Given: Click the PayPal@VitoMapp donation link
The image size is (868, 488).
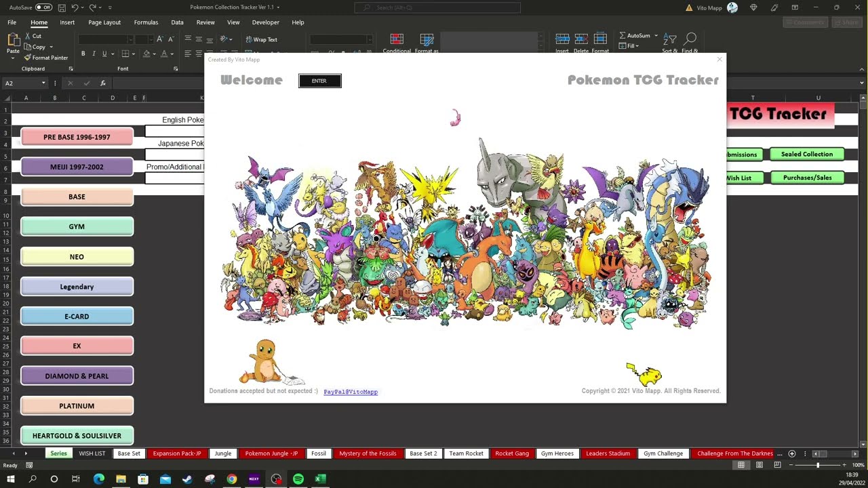Looking at the screenshot, I should pos(351,392).
